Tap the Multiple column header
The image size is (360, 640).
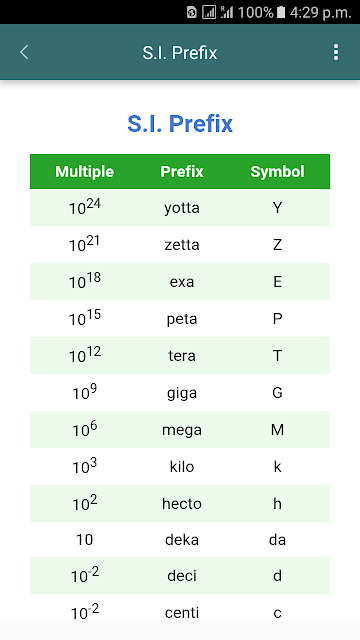point(84,171)
